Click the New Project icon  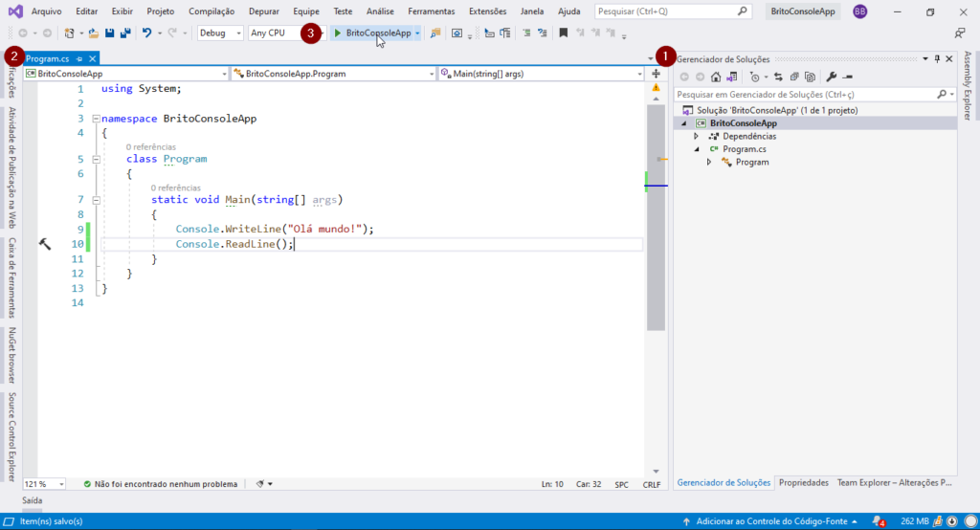pyautogui.click(x=69, y=33)
